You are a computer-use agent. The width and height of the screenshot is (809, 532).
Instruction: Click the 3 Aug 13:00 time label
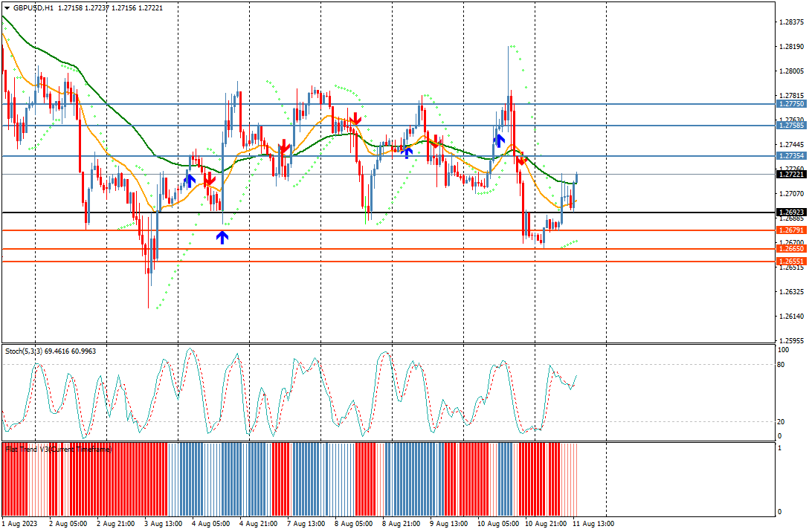click(163, 524)
